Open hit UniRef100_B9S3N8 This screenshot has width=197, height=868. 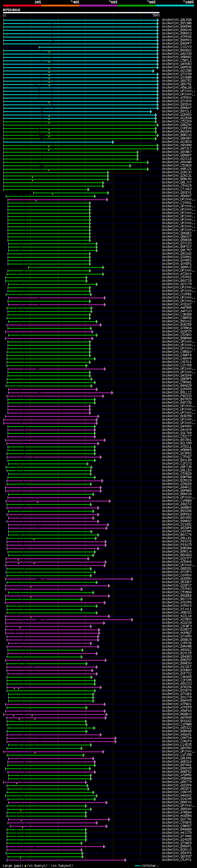point(177,23)
